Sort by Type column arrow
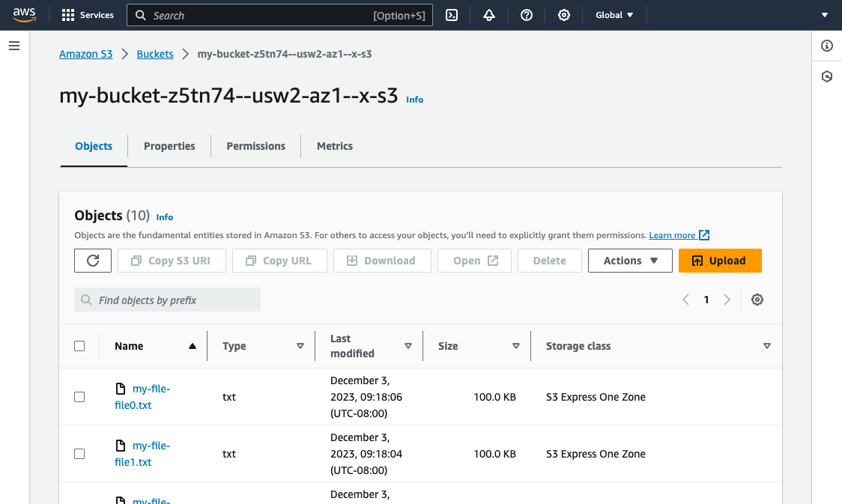 (x=300, y=346)
